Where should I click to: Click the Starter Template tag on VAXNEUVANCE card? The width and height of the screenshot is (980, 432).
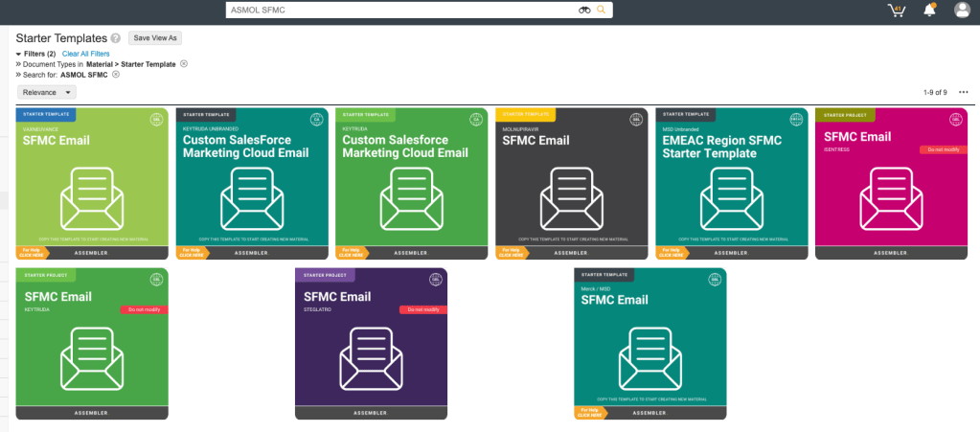(x=46, y=114)
